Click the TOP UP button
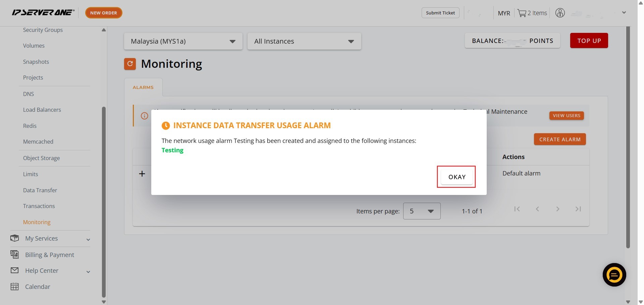The height and width of the screenshot is (305, 644). tap(589, 41)
